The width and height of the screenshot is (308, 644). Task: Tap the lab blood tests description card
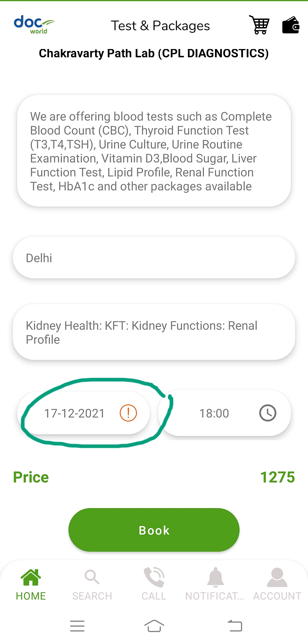click(154, 151)
